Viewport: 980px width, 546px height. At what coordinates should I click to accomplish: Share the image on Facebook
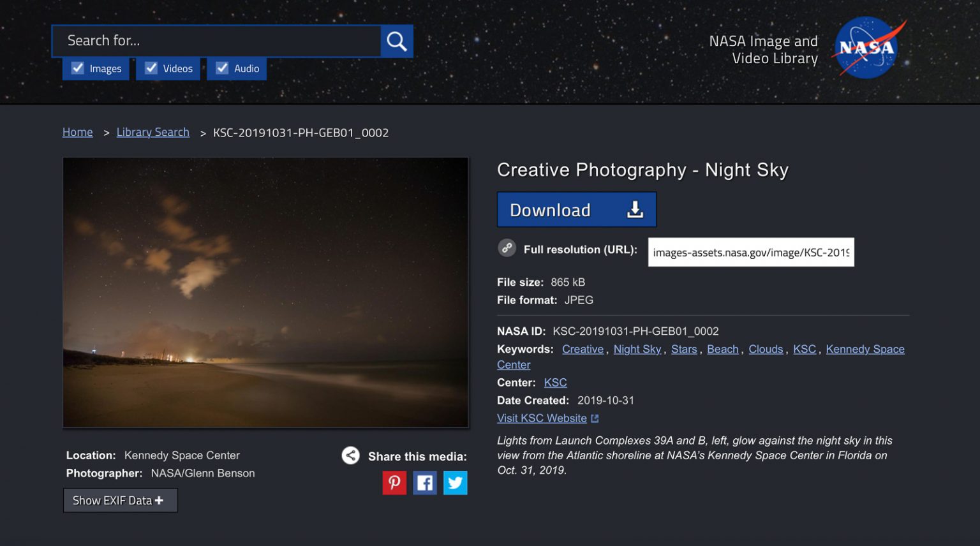[x=425, y=483]
